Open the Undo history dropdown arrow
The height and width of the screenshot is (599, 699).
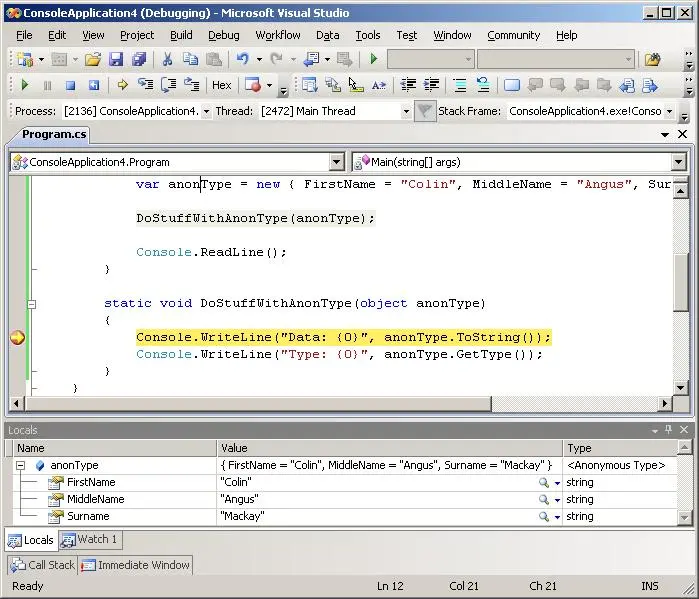(x=259, y=59)
